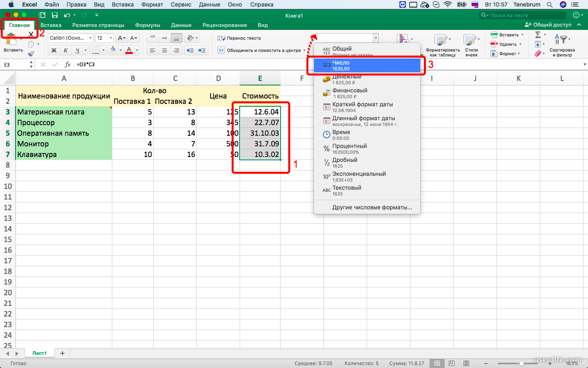The height and width of the screenshot is (368, 588).
Task: Center text horizontally
Action: pos(165,50)
